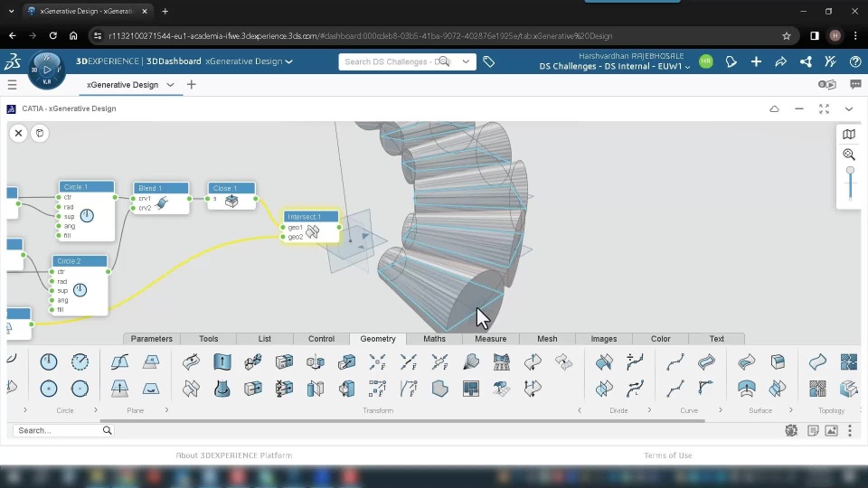Switch to the Color tab

point(660,339)
